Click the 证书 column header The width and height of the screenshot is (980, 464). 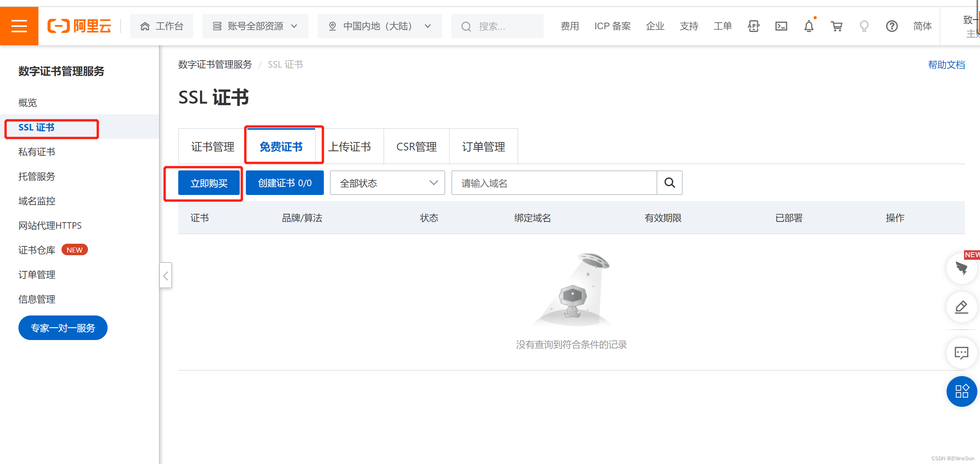[199, 218]
